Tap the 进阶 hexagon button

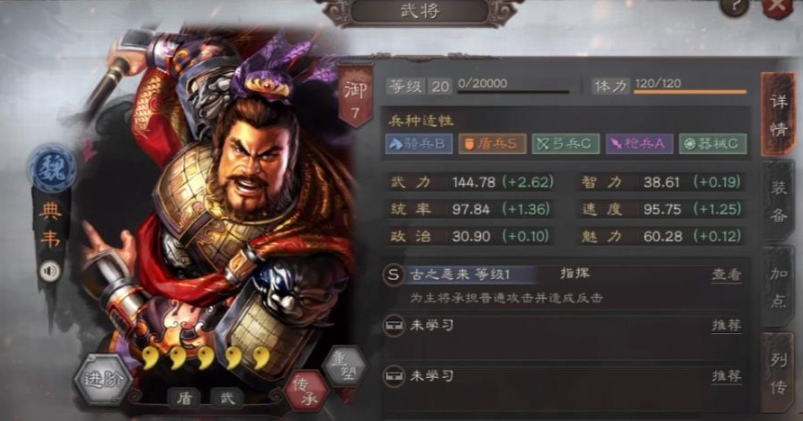coord(104,380)
